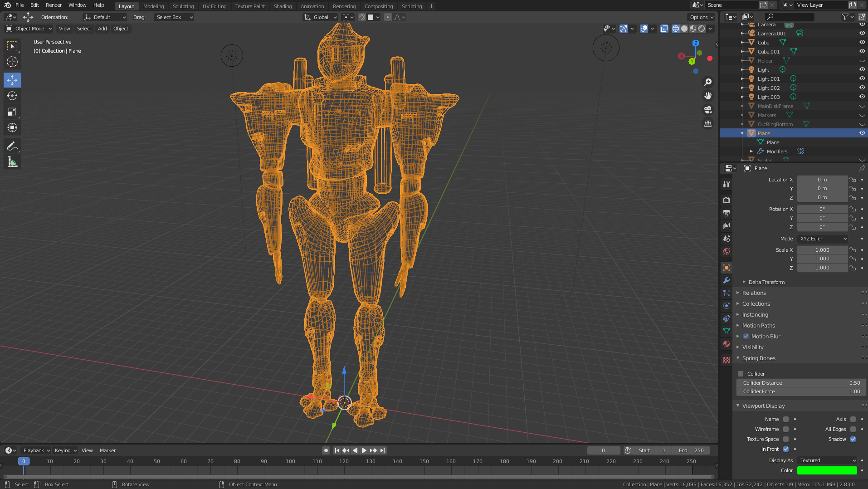The height and width of the screenshot is (489, 868).
Task: Switch to material preview shading
Action: 693,29
